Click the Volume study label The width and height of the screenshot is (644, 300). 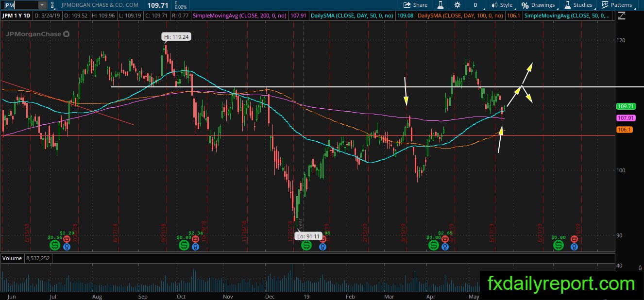12,258
